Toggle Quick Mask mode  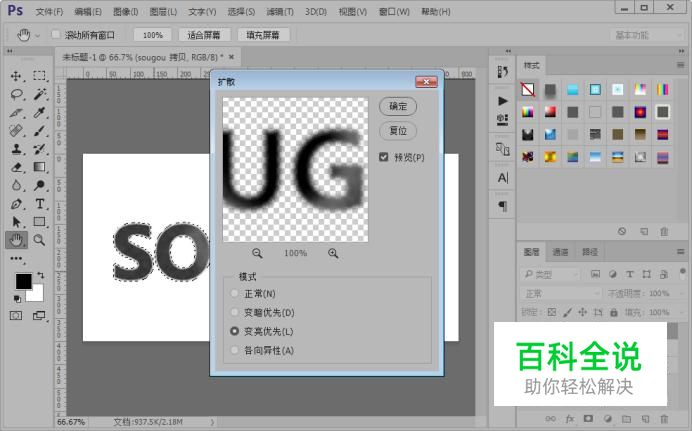[16, 315]
